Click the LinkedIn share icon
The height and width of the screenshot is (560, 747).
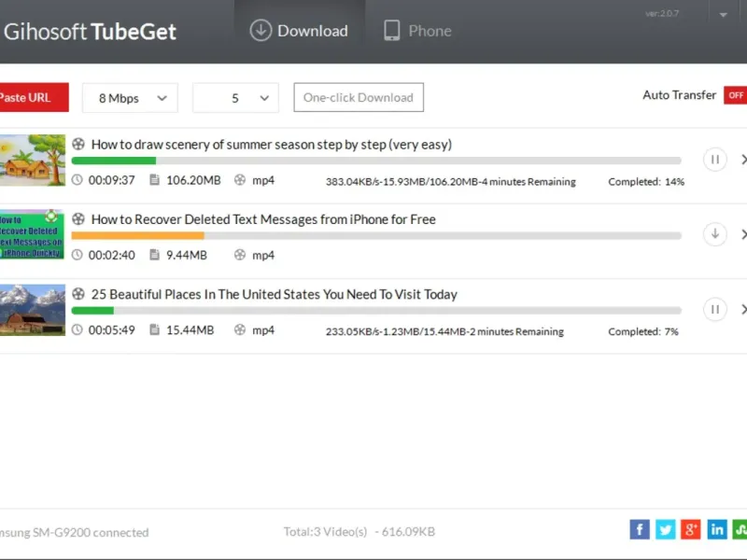[x=717, y=530]
